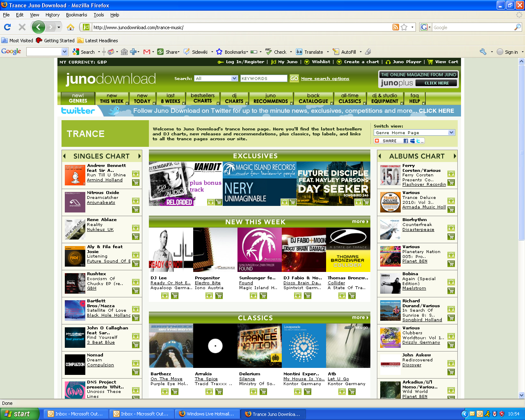Listen to DJ Lee Ready Or Not preview
Image resolution: width=525 pixels, height=420 pixels.
point(165,296)
